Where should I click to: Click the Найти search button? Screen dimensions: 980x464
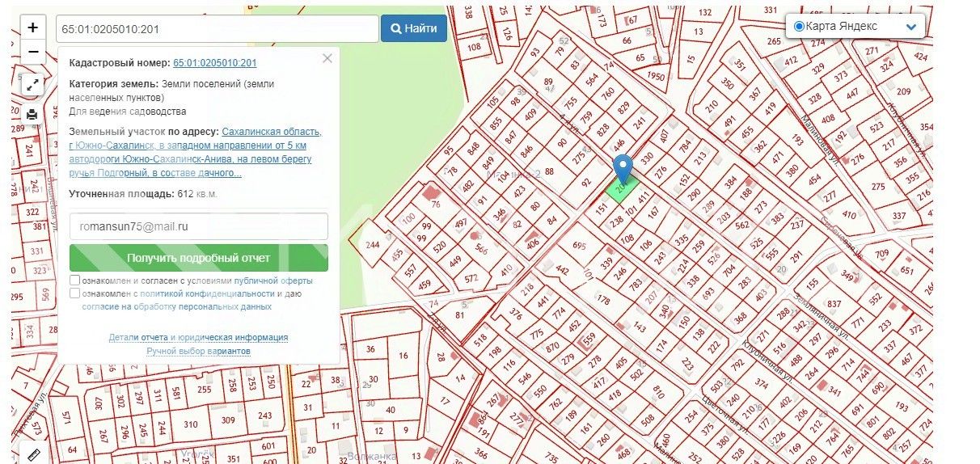pyautogui.click(x=413, y=28)
